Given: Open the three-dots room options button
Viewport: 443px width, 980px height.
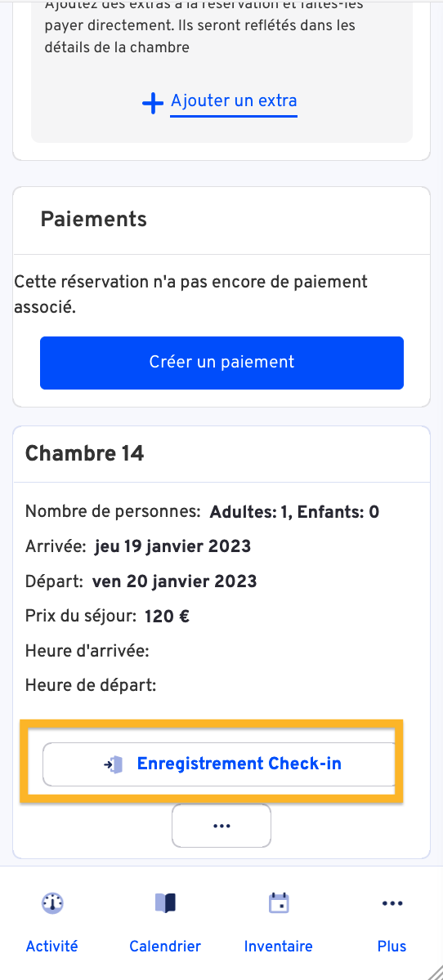Looking at the screenshot, I should (221, 826).
